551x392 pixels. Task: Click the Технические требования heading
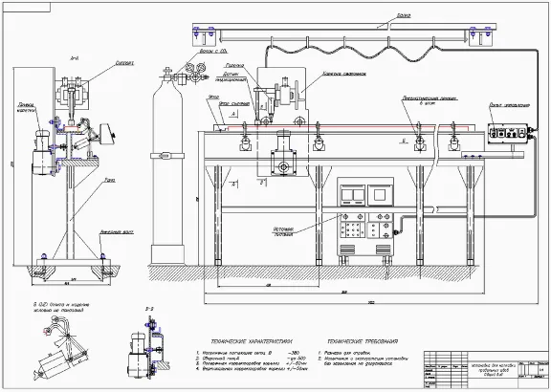(363, 341)
